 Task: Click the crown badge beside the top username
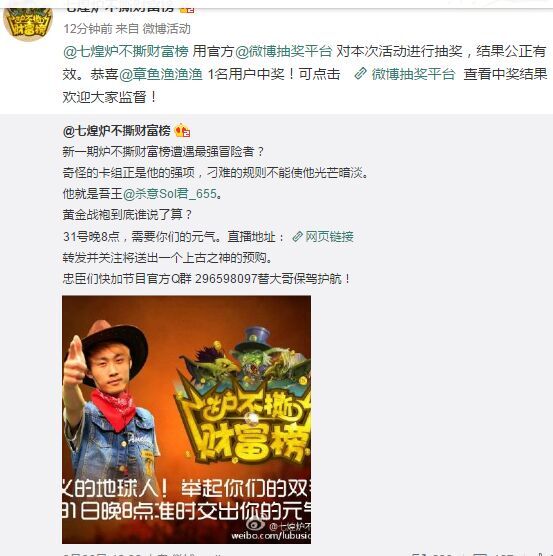click(187, 9)
